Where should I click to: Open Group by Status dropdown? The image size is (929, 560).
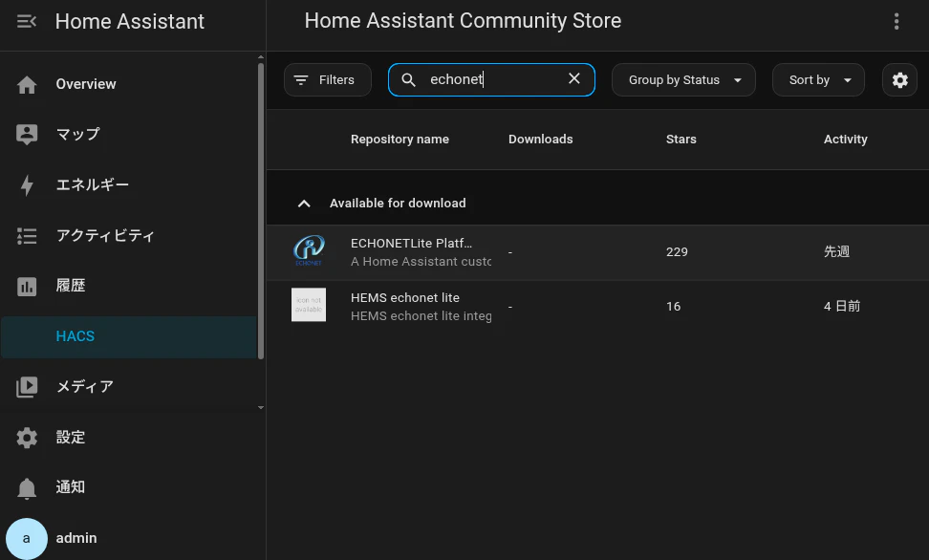pos(683,80)
